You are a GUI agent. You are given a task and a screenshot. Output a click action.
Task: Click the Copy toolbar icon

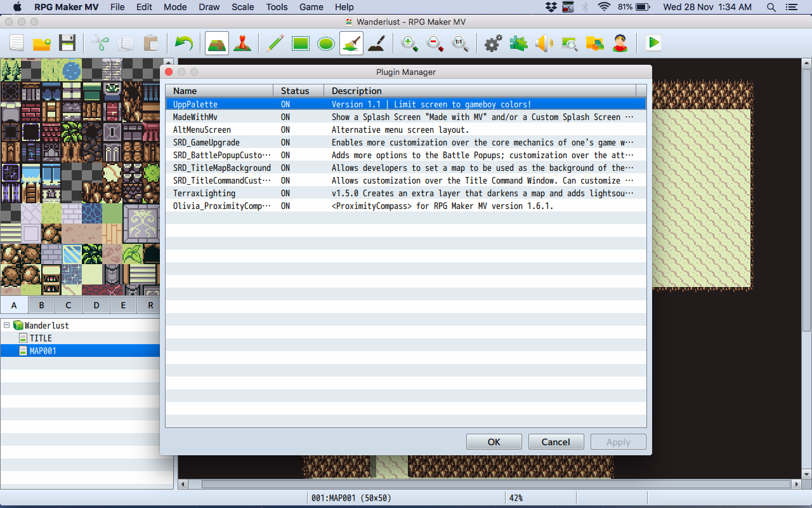[x=126, y=43]
